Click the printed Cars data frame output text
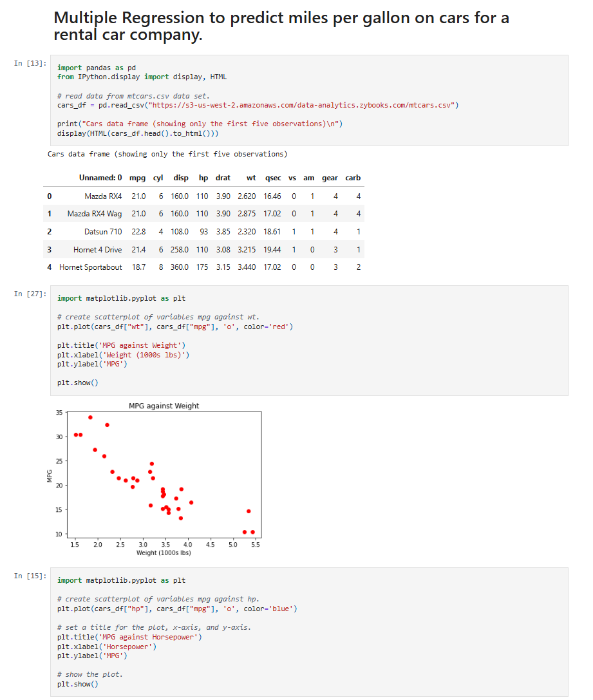The height and width of the screenshot is (700, 593). coord(167,154)
